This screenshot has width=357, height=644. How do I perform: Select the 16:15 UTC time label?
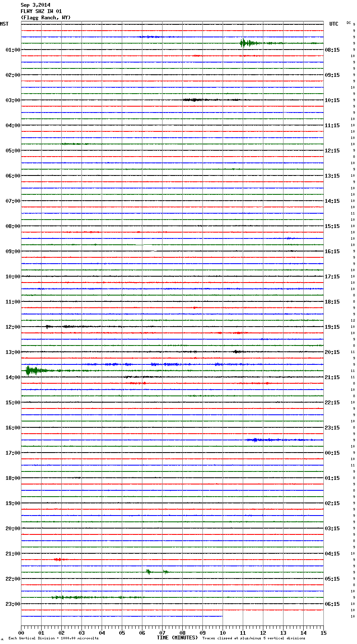click(332, 251)
